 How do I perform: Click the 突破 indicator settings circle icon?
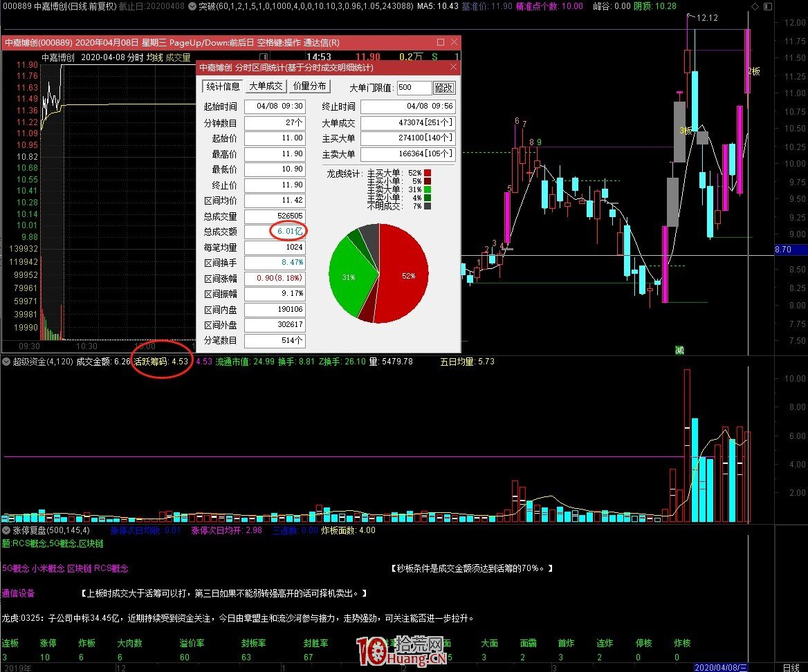tap(192, 6)
